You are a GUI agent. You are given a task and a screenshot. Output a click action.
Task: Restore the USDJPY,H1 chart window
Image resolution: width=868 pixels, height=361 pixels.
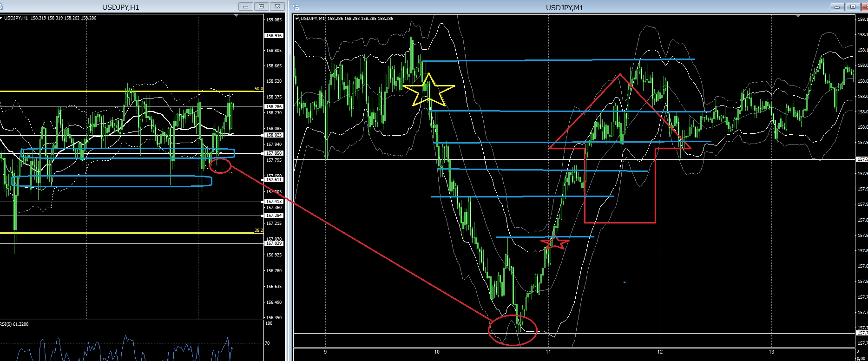[261, 7]
